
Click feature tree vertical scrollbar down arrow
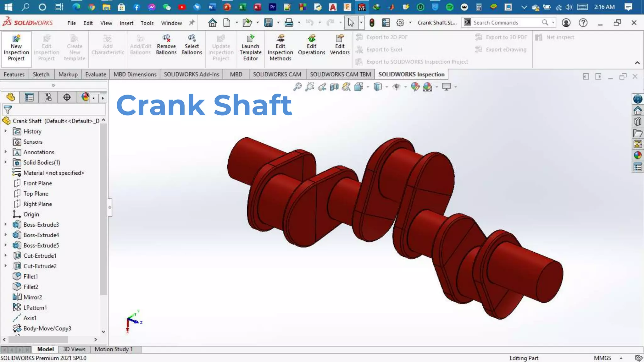pos(103,332)
